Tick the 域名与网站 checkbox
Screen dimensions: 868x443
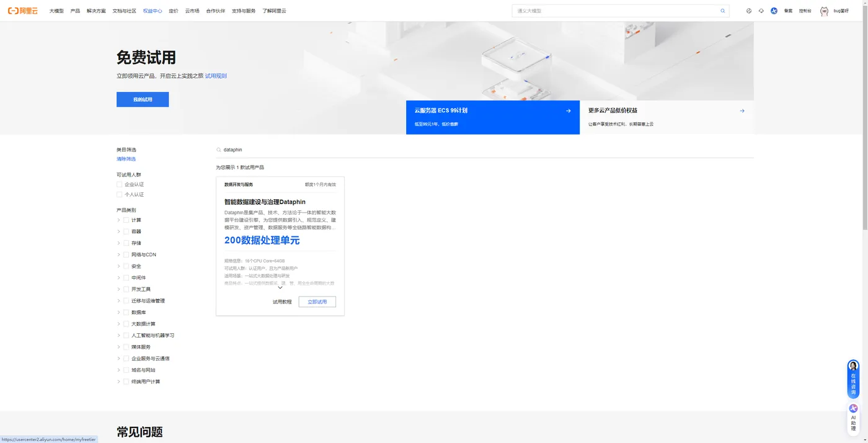coord(126,370)
